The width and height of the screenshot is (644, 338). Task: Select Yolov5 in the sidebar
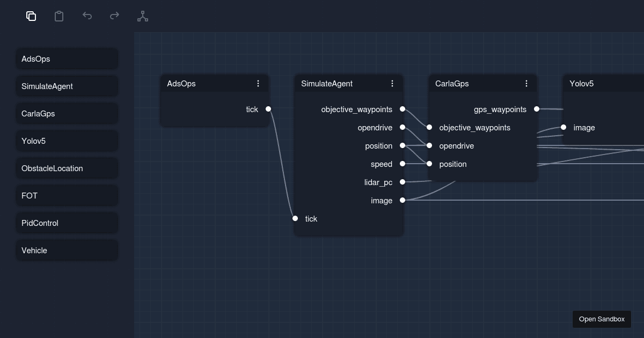[67, 141]
